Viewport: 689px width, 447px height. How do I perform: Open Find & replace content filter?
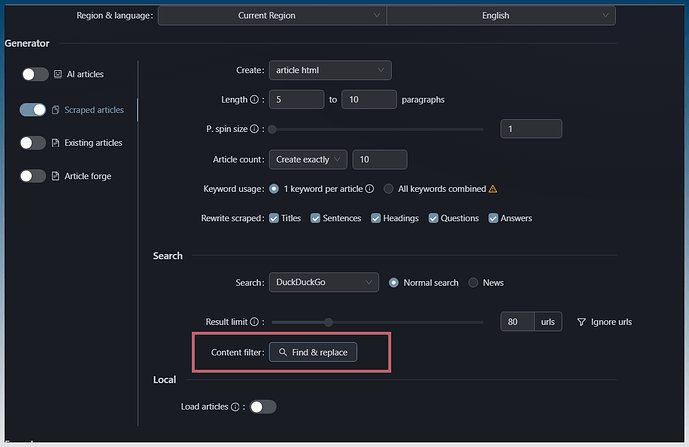313,353
